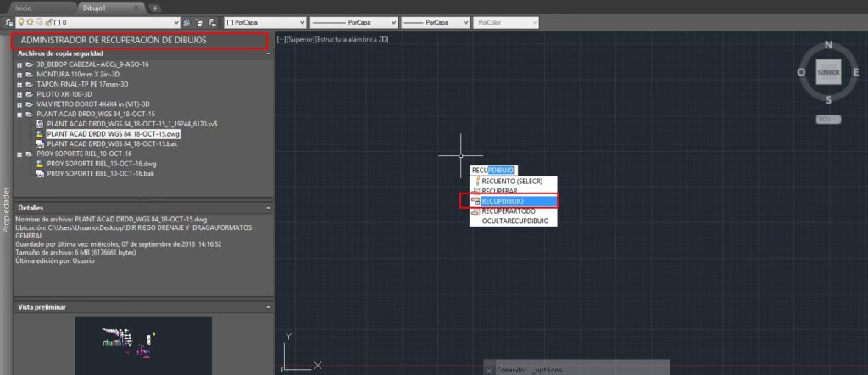This screenshot has width=868, height=375.
Task: Open a new drawing tab with plus
Action: [x=155, y=7]
